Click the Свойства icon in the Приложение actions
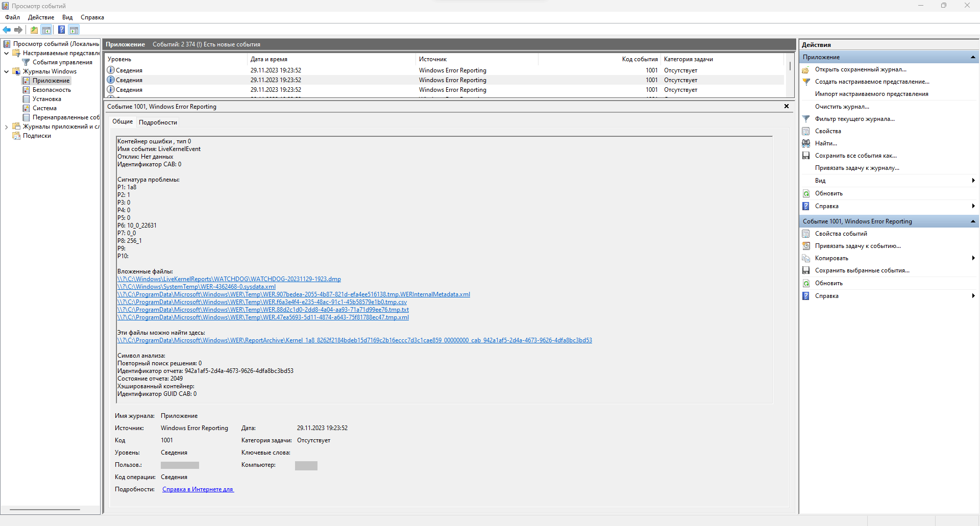Viewport: 980px width, 526px height. (x=806, y=131)
